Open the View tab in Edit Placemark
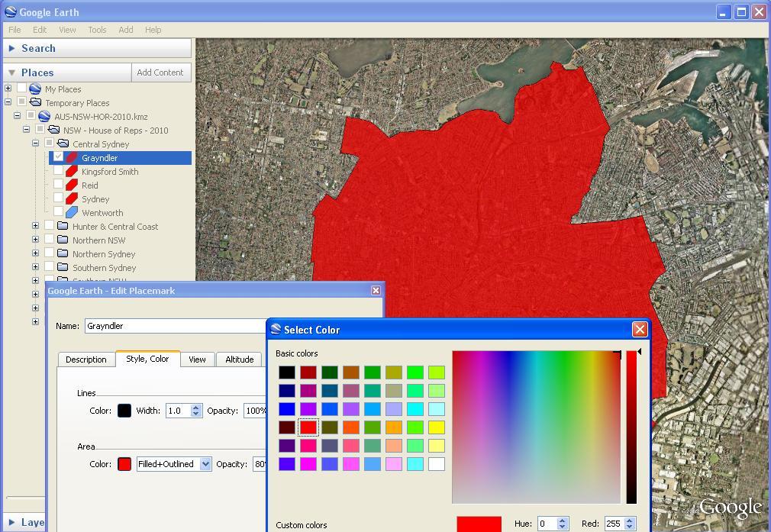The width and height of the screenshot is (771, 532). (x=197, y=360)
